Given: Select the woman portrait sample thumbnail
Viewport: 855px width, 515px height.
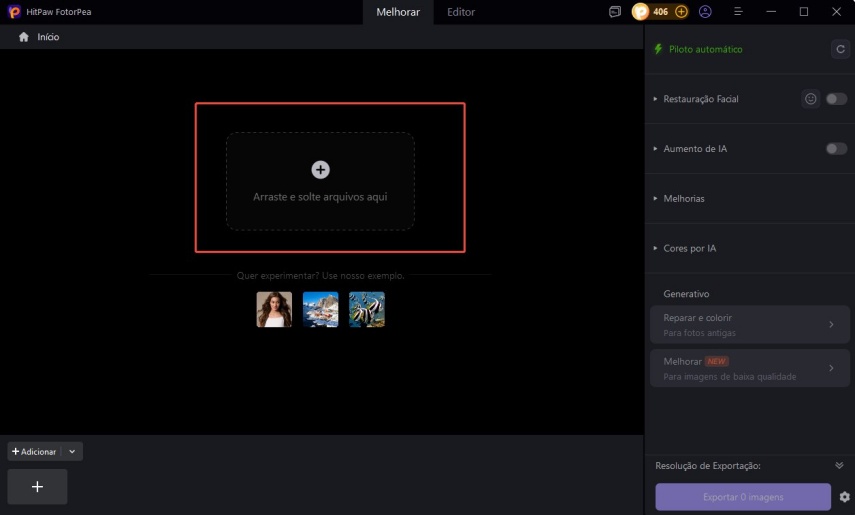Looking at the screenshot, I should coord(274,310).
